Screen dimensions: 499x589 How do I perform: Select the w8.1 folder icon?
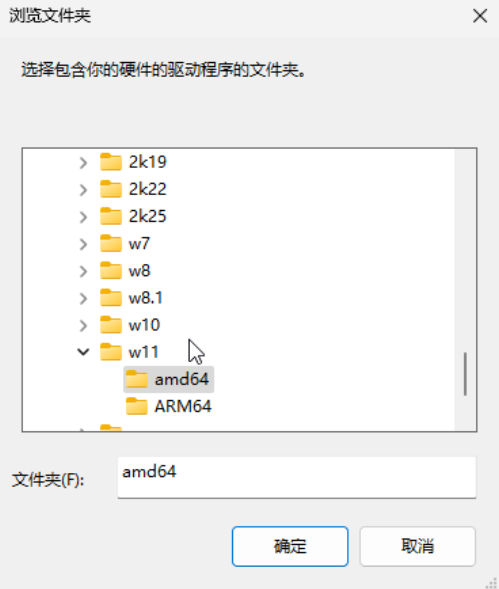[x=111, y=298]
